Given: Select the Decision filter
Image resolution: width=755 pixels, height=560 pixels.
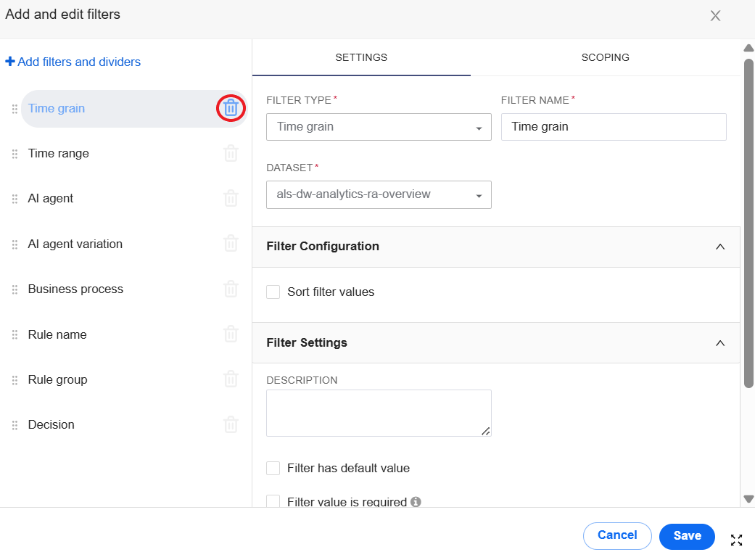Looking at the screenshot, I should pos(51,424).
